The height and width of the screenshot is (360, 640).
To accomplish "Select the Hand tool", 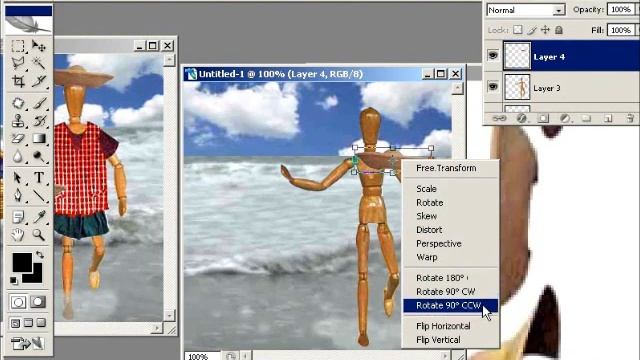I will tap(18, 235).
